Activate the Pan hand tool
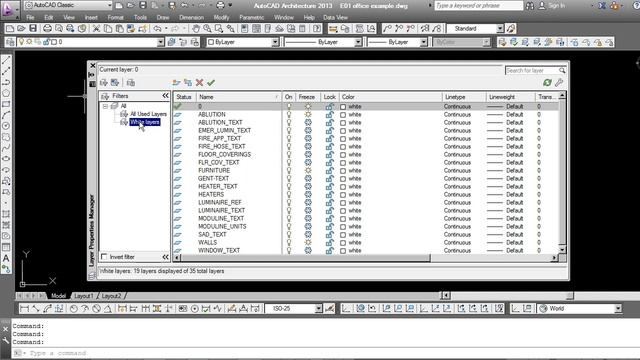 tap(196, 29)
